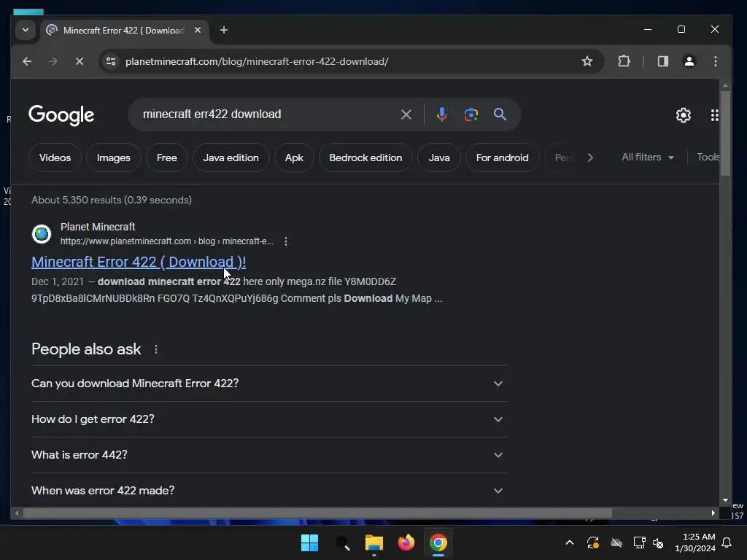Open more options for Planet Minecraft result
Screen dimensions: 747x560
click(285, 241)
